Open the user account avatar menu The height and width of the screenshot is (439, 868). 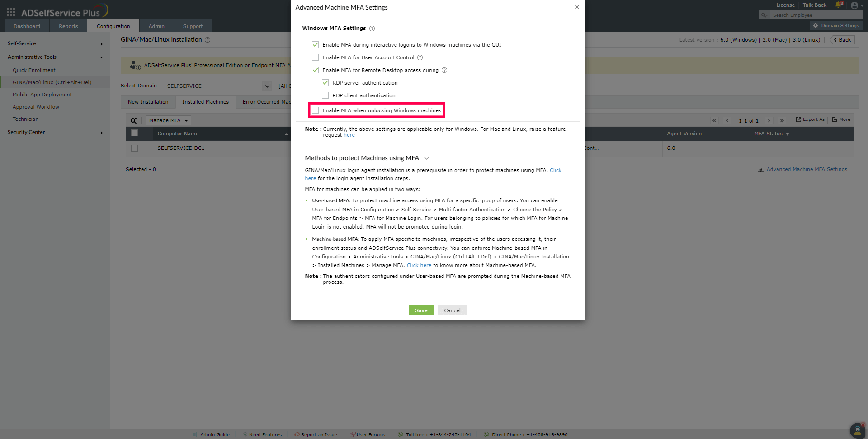click(x=854, y=5)
